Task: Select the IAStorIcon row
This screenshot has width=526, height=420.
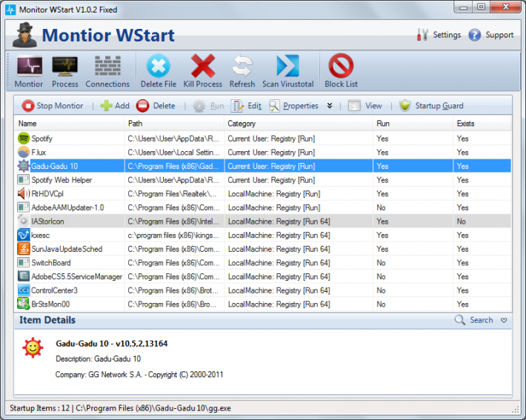Action: click(x=263, y=221)
